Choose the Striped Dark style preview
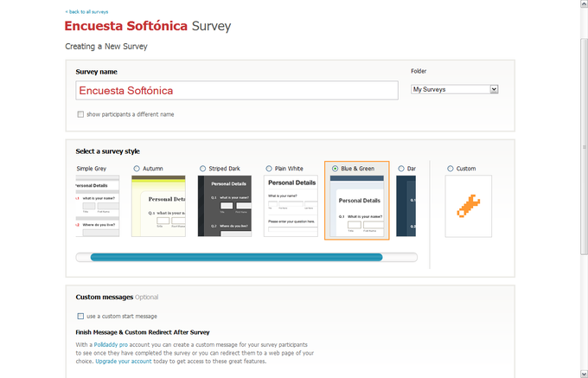 coord(225,206)
